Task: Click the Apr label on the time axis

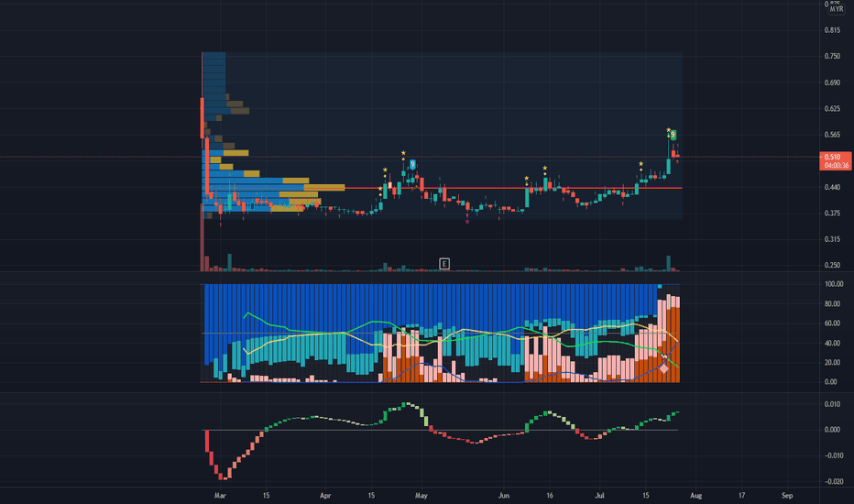Action: [x=325, y=496]
